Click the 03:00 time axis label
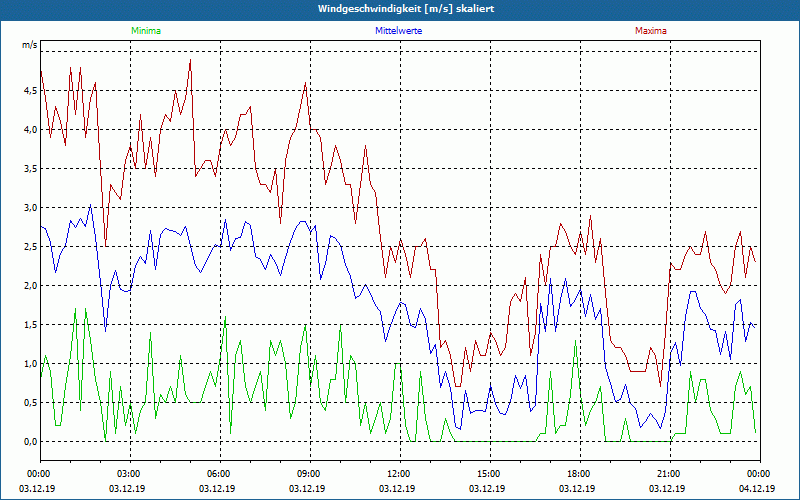The width and height of the screenshot is (800, 500). [x=128, y=474]
